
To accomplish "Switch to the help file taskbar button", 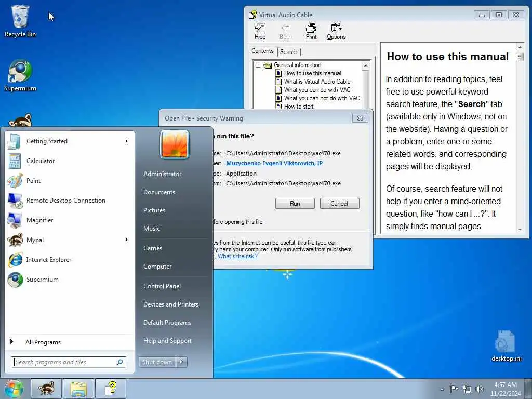I will coord(111,389).
